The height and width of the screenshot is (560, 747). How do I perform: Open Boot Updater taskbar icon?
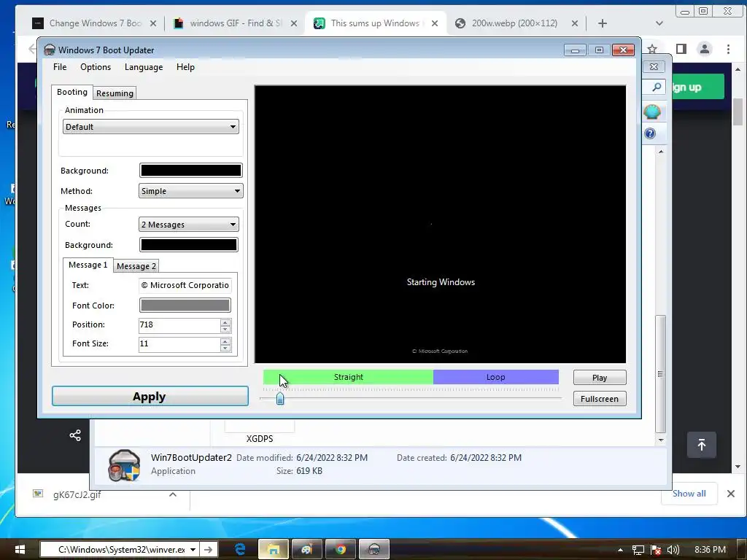374,550
